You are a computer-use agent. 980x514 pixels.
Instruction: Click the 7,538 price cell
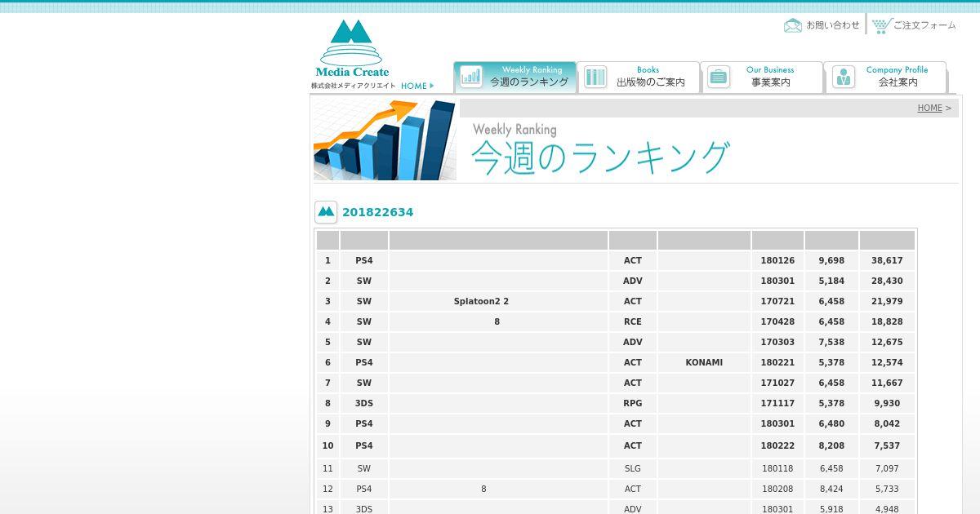coord(831,342)
